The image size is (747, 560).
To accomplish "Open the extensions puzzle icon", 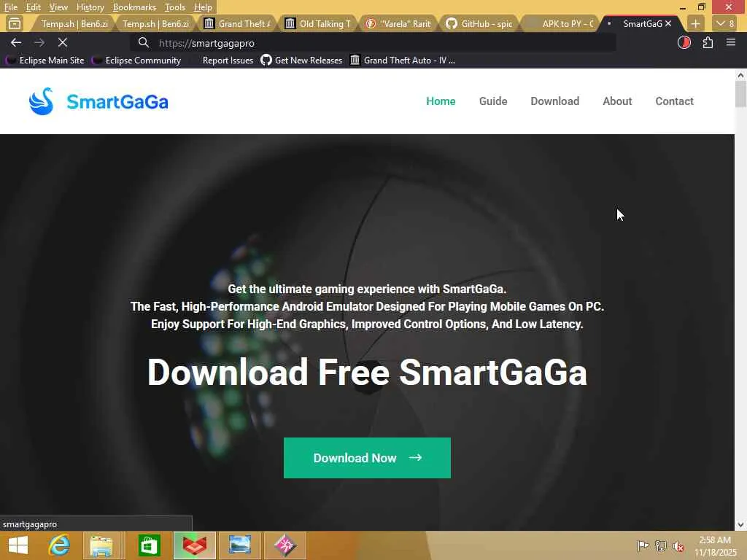I will (708, 43).
